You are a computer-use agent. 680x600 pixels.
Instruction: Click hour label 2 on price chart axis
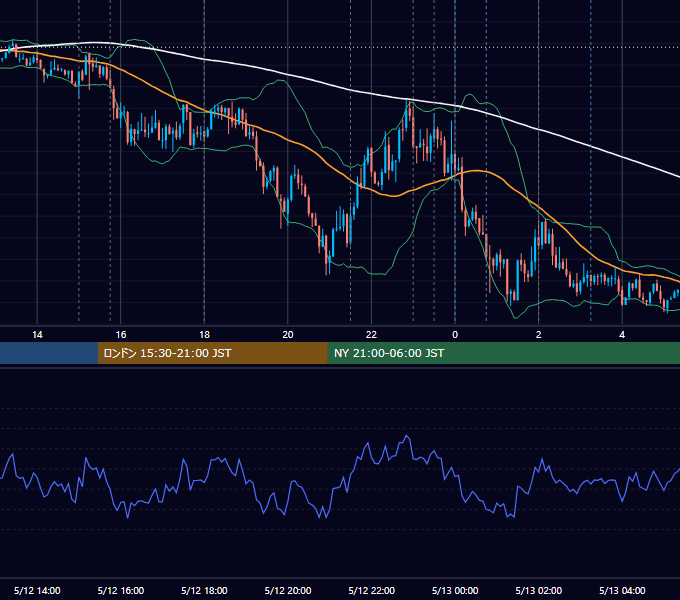(539, 335)
